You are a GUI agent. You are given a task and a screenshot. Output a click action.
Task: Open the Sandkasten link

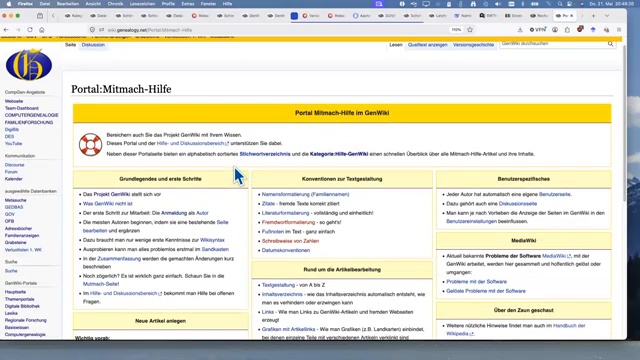click(215, 249)
